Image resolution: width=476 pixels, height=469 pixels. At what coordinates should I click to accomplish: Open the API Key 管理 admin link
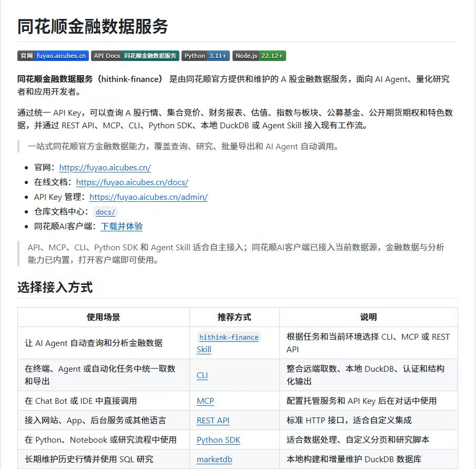(148, 197)
